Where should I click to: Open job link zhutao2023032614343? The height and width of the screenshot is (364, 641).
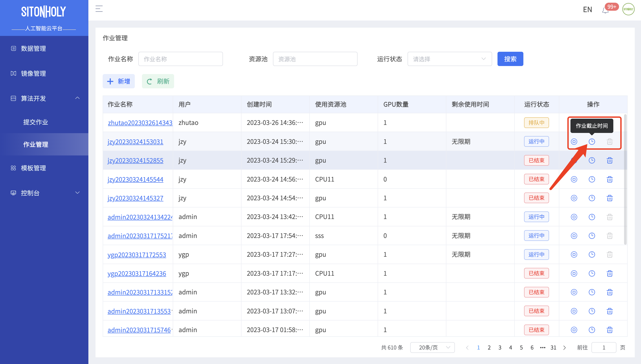pos(140,123)
